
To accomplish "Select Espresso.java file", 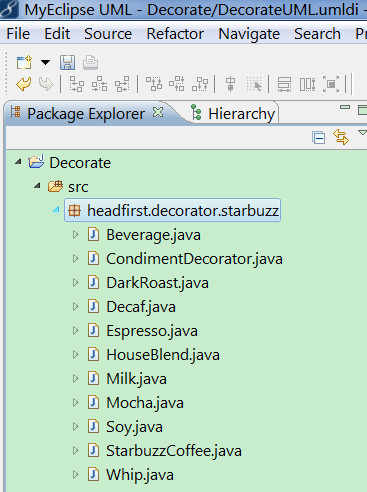I will [x=152, y=331].
